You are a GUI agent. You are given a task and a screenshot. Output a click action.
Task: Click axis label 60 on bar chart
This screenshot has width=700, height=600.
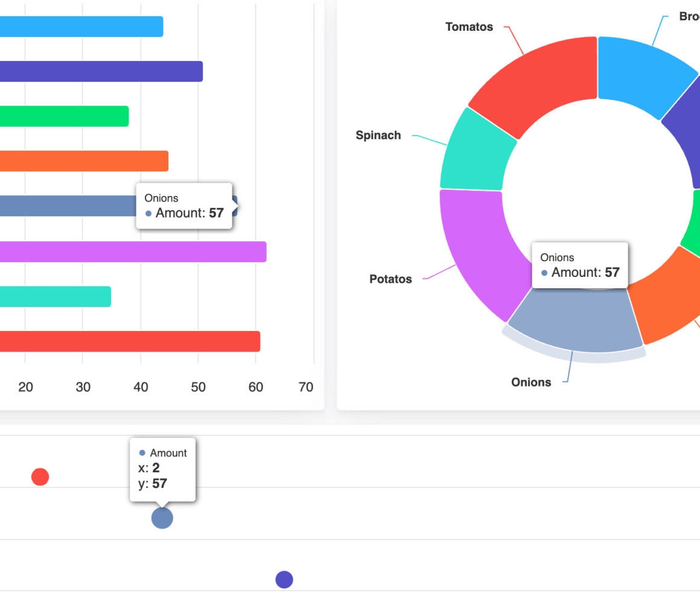[256, 387]
